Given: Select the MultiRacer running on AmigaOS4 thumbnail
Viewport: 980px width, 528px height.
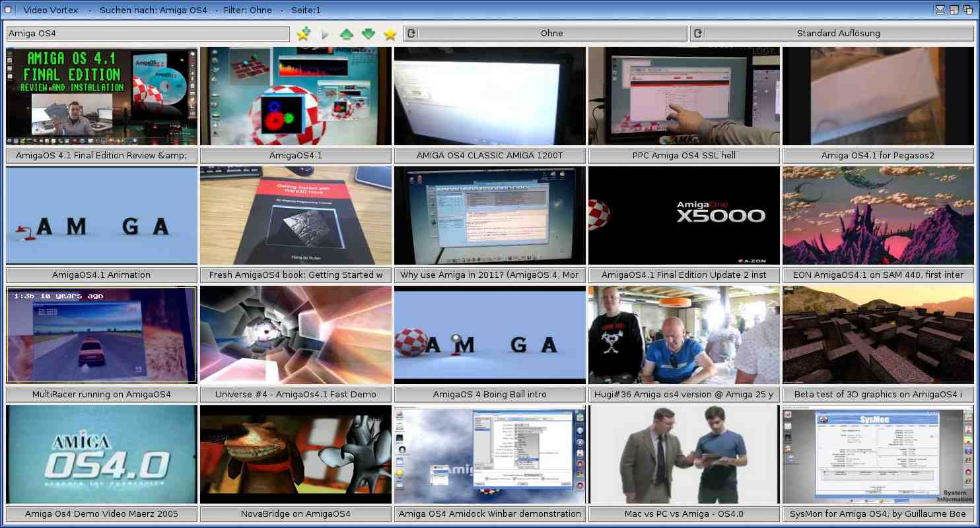Looking at the screenshot, I should click(102, 335).
